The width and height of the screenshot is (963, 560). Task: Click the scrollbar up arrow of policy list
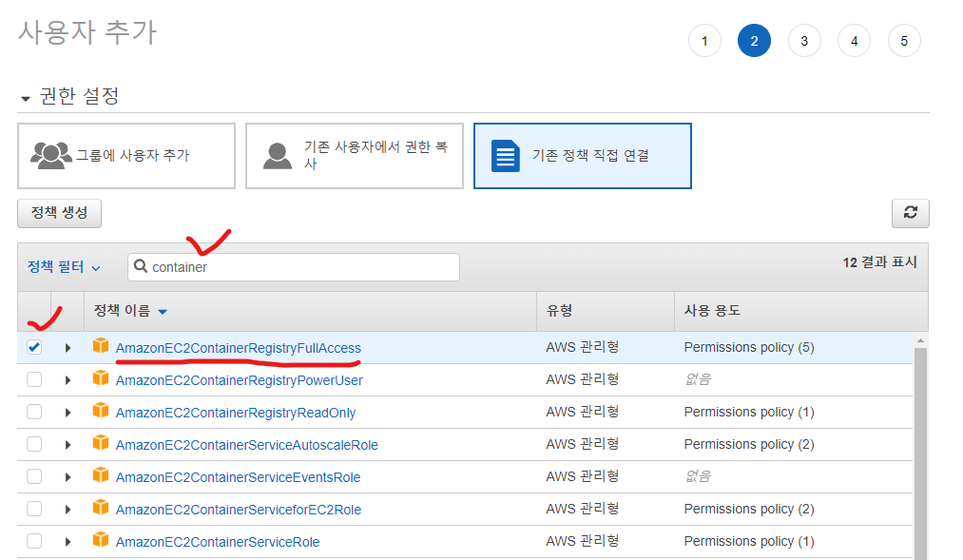coord(920,340)
